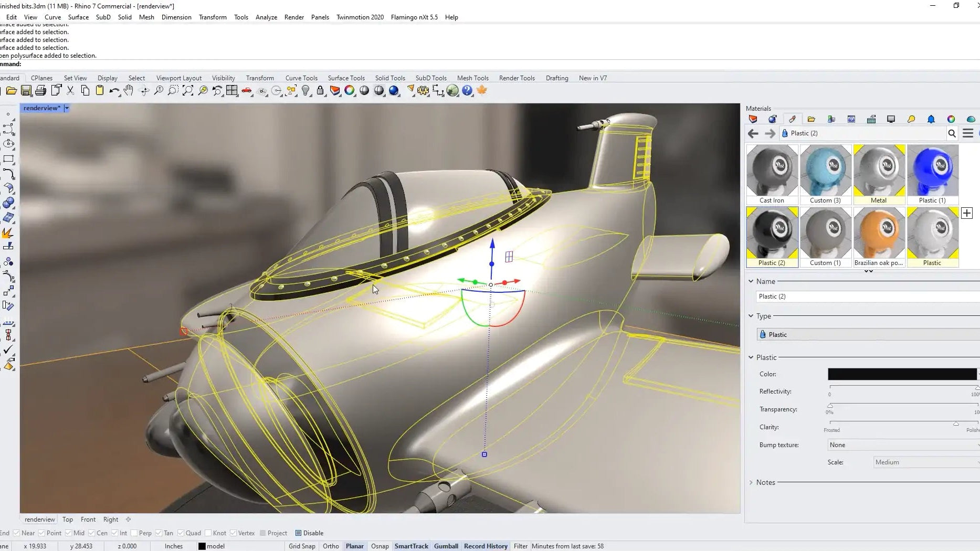Click the Zoom Extents icon
This screenshot has height=551, width=980.
pos(188,91)
